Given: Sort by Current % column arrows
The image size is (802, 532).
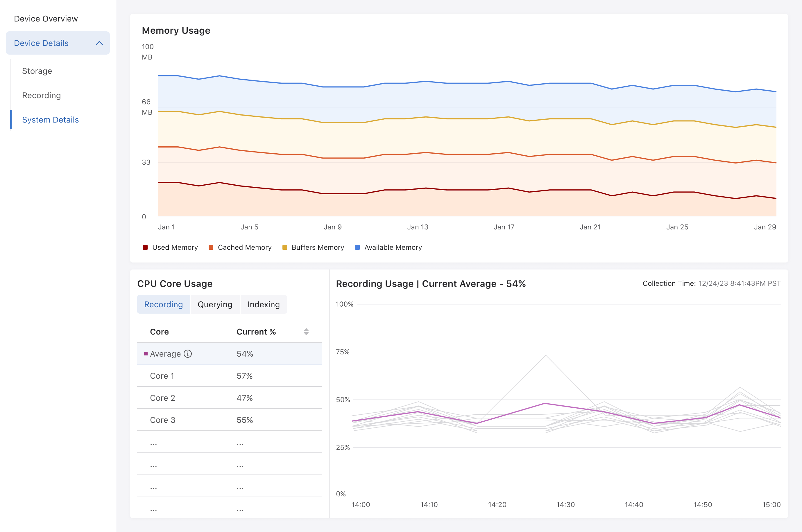Looking at the screenshot, I should coord(306,332).
